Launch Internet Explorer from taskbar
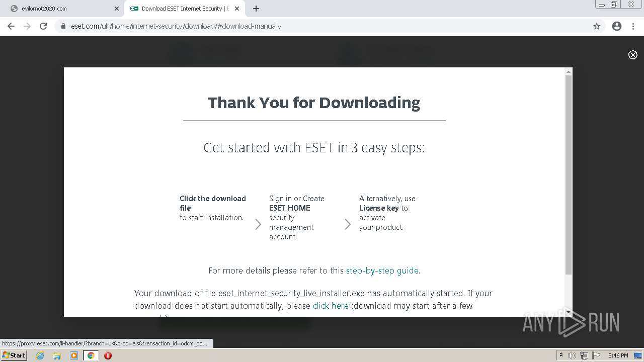This screenshot has height=362, width=644. [x=40, y=355]
